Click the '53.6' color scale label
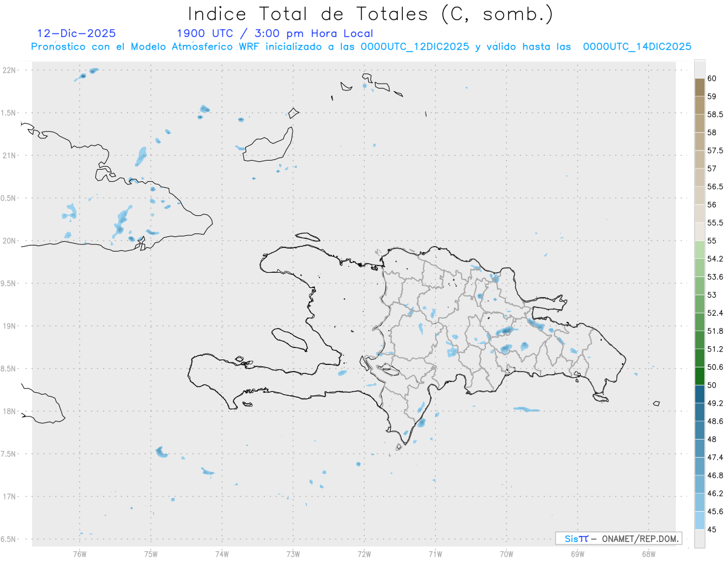Screen dimensions: 728x562 pyautogui.click(x=715, y=277)
